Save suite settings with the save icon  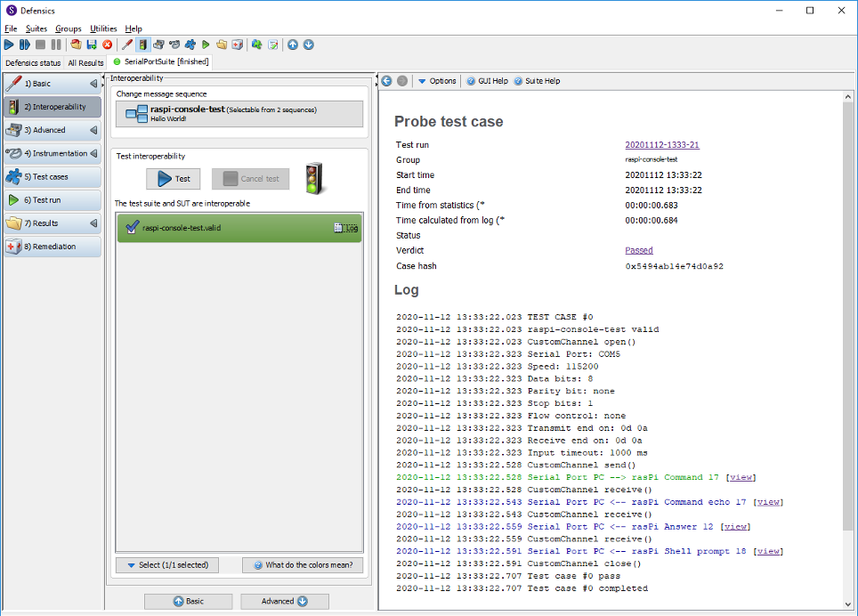91,45
